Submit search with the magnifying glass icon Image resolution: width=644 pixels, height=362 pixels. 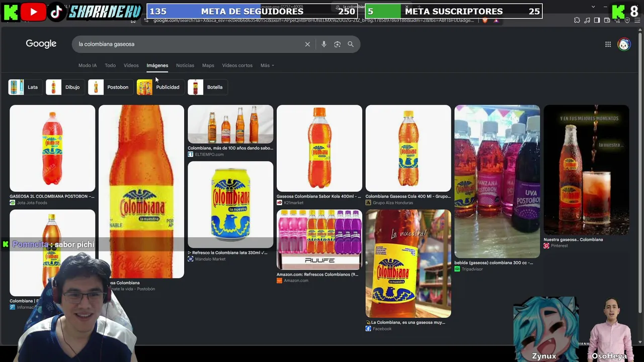coord(351,44)
